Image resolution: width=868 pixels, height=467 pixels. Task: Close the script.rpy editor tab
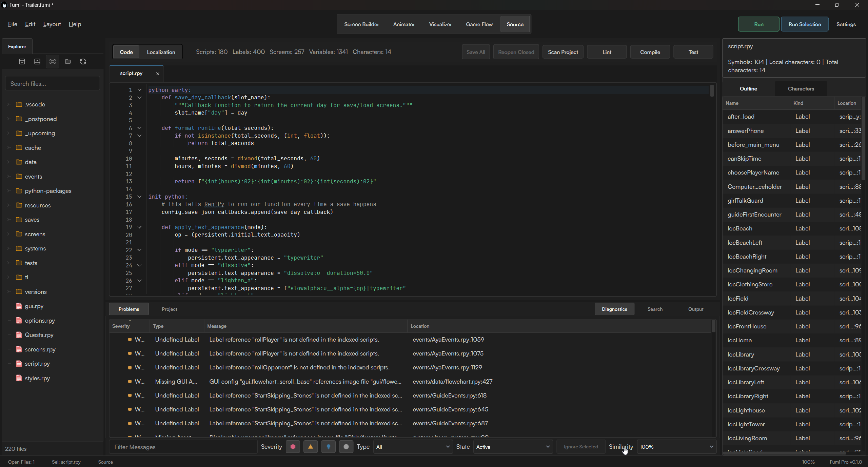(x=158, y=74)
